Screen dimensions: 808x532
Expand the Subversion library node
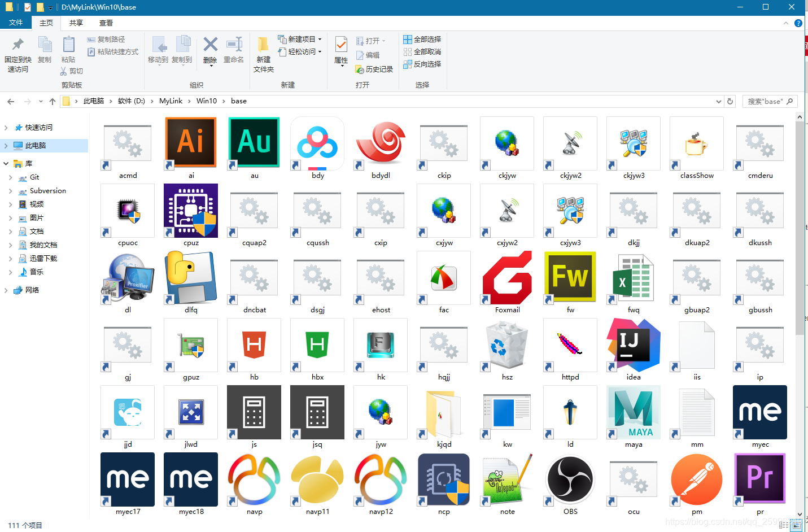[x=11, y=191]
